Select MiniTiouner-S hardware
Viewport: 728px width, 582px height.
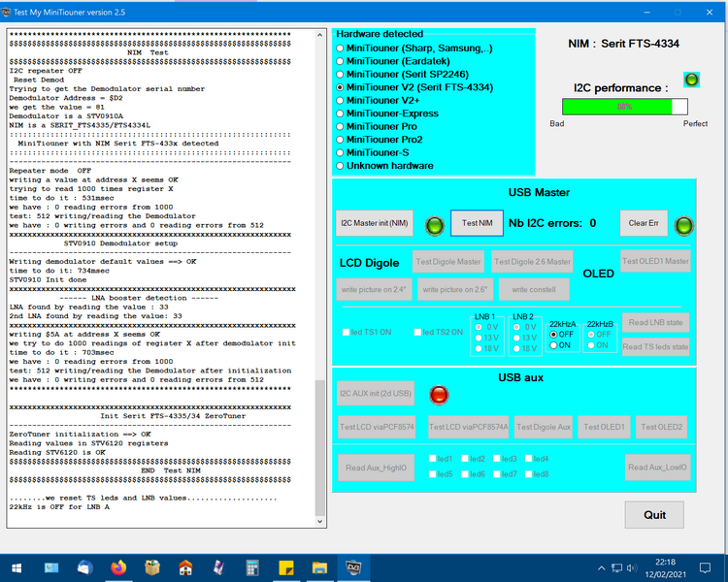[373, 152]
